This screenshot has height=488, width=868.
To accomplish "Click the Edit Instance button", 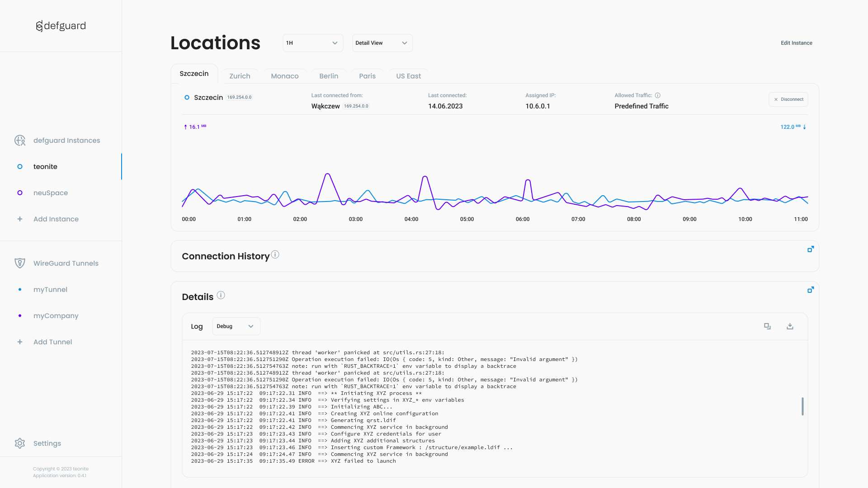I will pyautogui.click(x=797, y=43).
